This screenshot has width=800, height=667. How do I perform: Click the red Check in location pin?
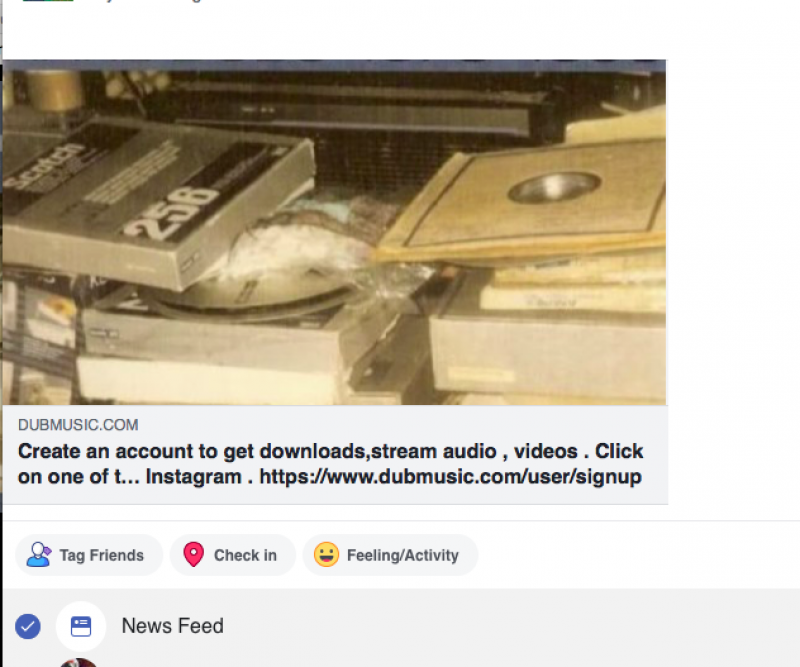click(193, 555)
